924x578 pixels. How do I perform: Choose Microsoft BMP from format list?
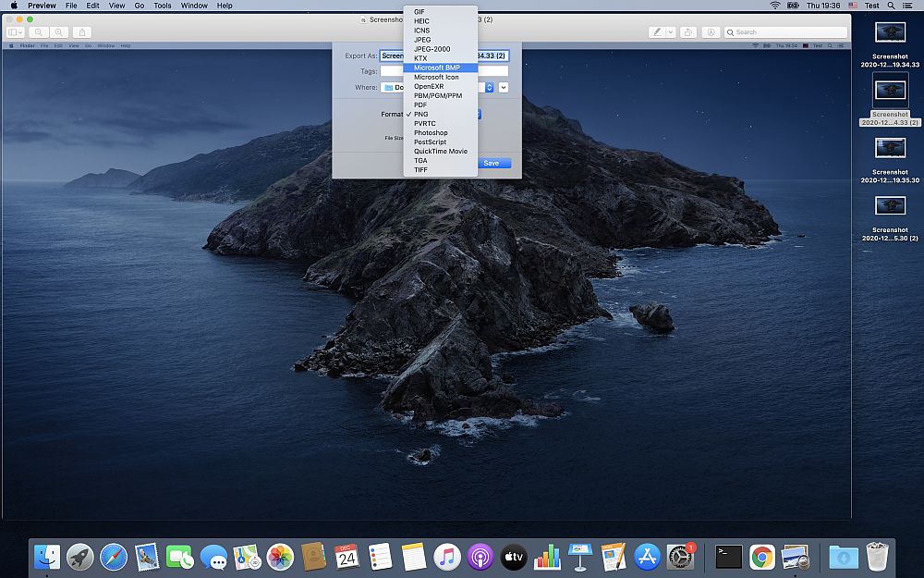coord(437,68)
